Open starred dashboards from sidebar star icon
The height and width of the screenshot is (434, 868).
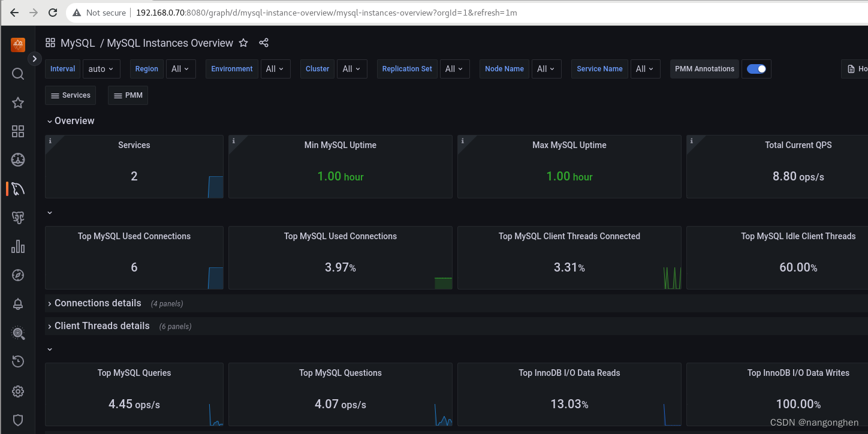tap(18, 103)
